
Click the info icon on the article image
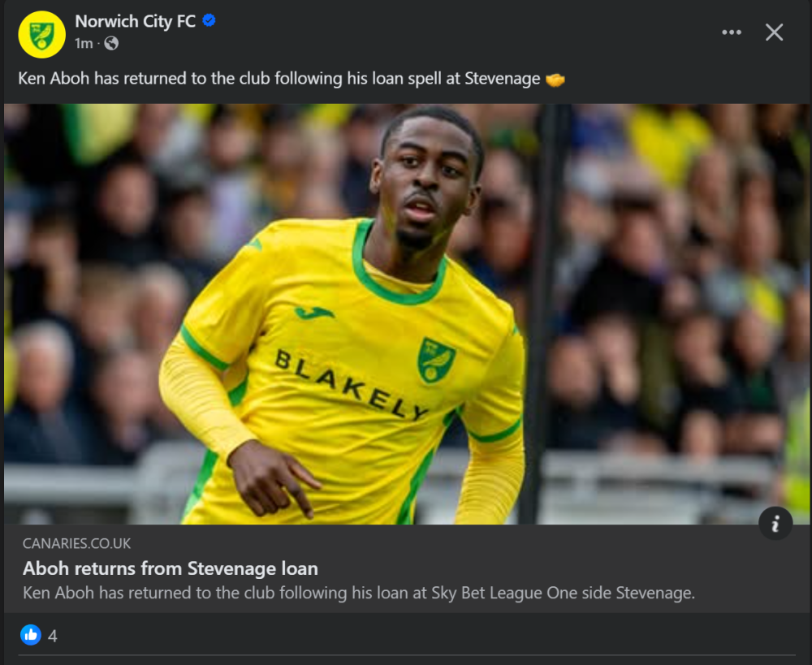(x=775, y=524)
